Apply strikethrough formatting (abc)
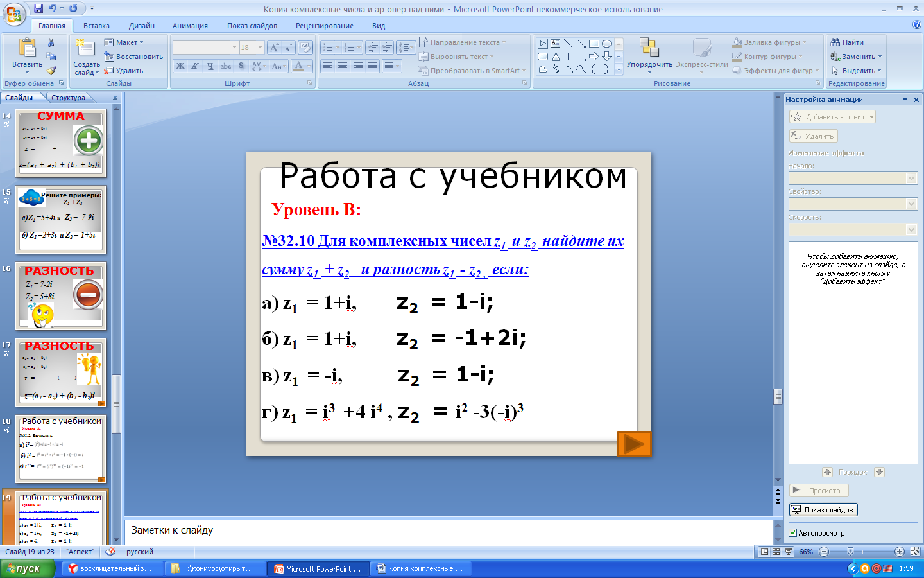Viewport: 924px width, 578px height. pos(225,66)
